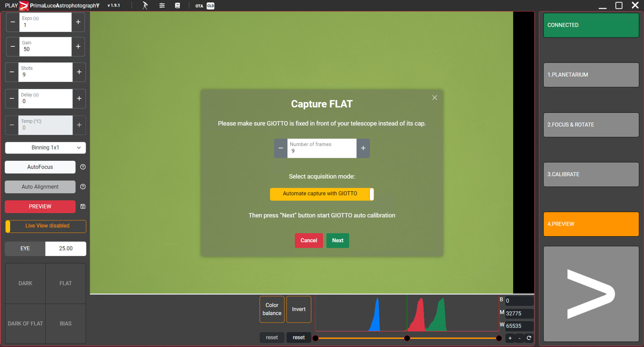Click save icon beside PREVIEW button
The width and height of the screenshot is (644, 347).
(x=83, y=207)
